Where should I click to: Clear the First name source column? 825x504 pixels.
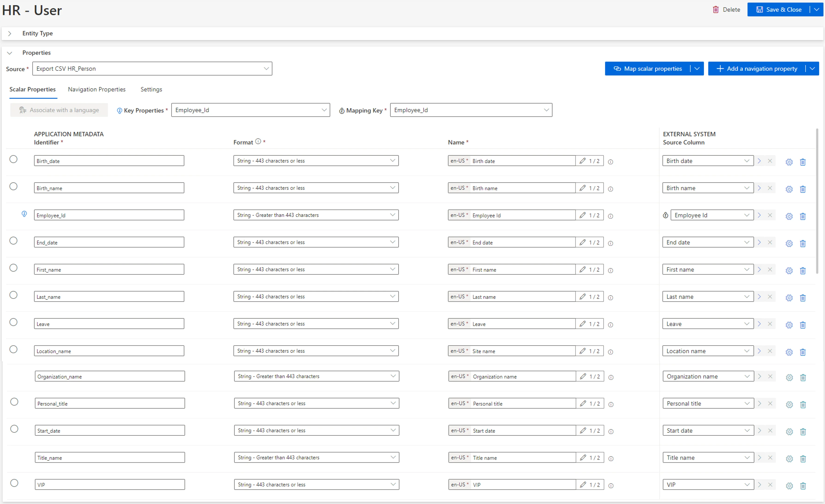(770, 269)
